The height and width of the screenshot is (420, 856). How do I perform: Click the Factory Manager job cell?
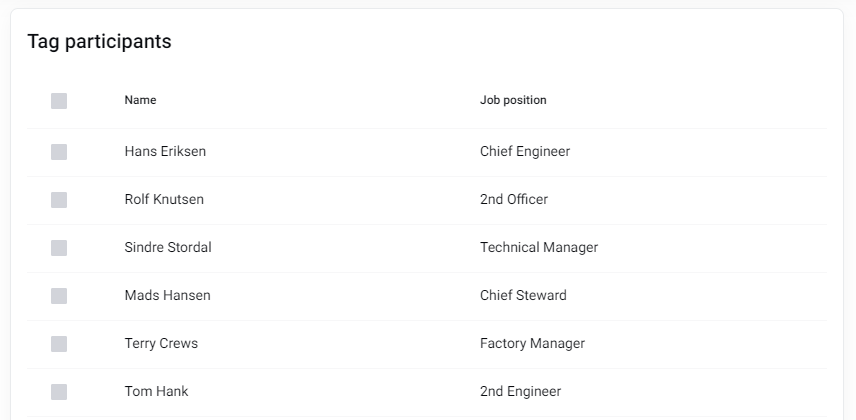coord(532,344)
